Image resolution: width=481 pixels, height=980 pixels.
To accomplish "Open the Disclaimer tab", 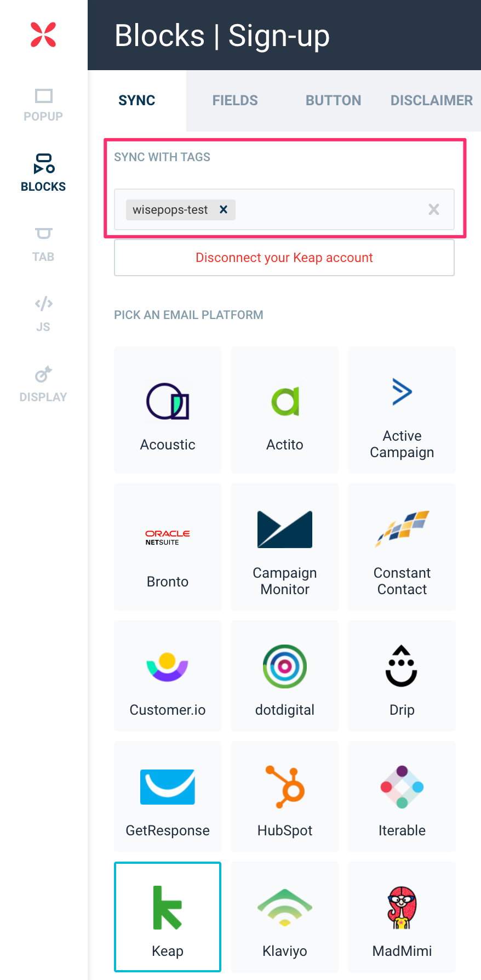I will coord(431,100).
